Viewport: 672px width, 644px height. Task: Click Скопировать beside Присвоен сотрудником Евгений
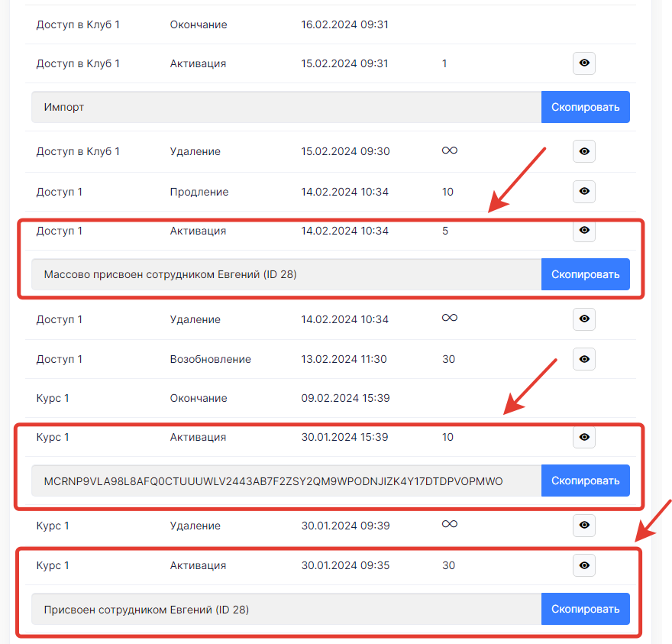585,610
